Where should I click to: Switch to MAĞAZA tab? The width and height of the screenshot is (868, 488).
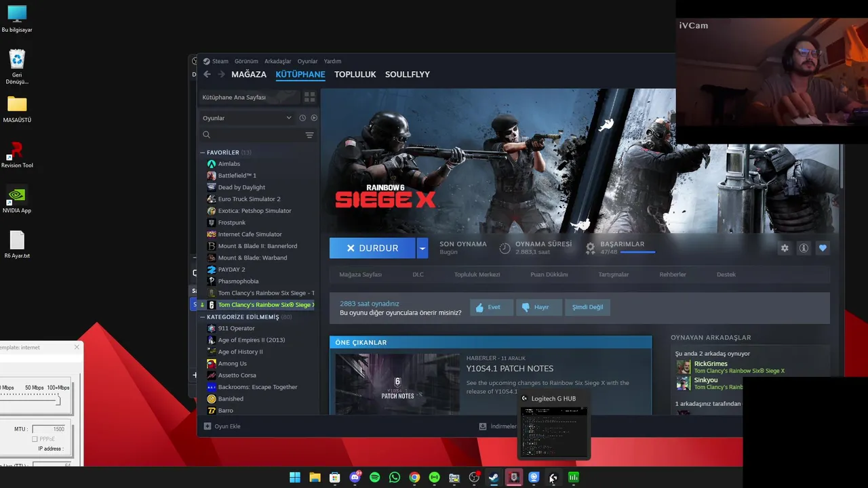tap(249, 75)
